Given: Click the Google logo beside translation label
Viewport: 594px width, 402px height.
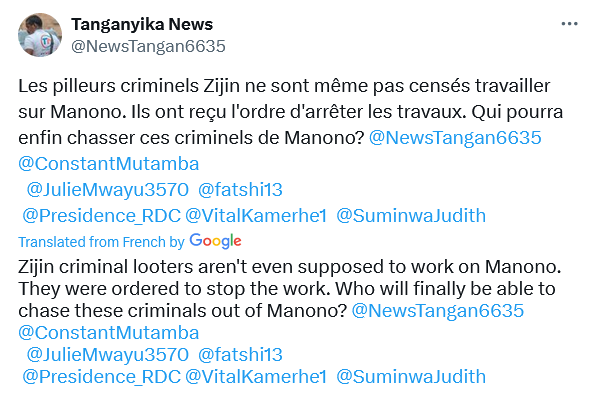Looking at the screenshot, I should tap(215, 241).
